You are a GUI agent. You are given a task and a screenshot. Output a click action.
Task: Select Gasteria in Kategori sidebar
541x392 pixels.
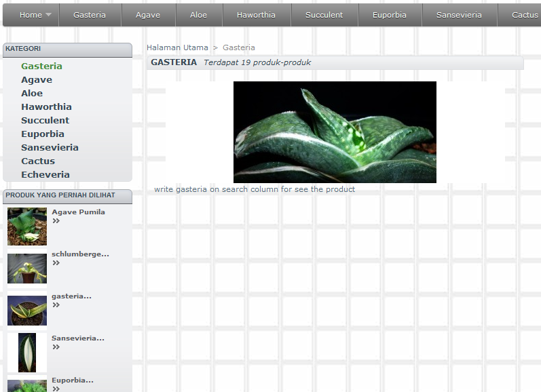pos(42,66)
